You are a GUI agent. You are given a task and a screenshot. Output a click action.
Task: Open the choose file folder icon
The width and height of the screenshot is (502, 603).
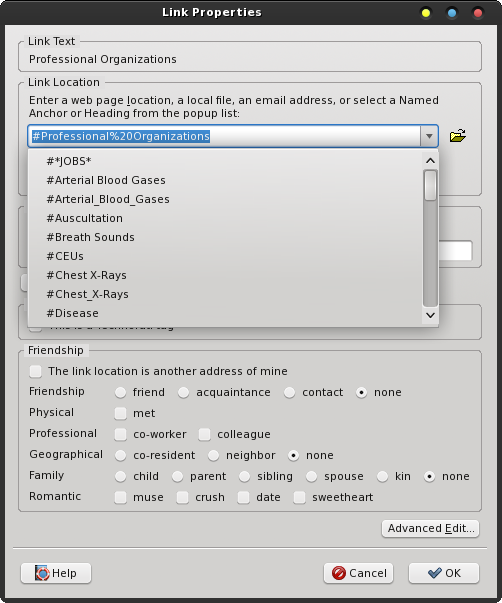click(x=458, y=136)
